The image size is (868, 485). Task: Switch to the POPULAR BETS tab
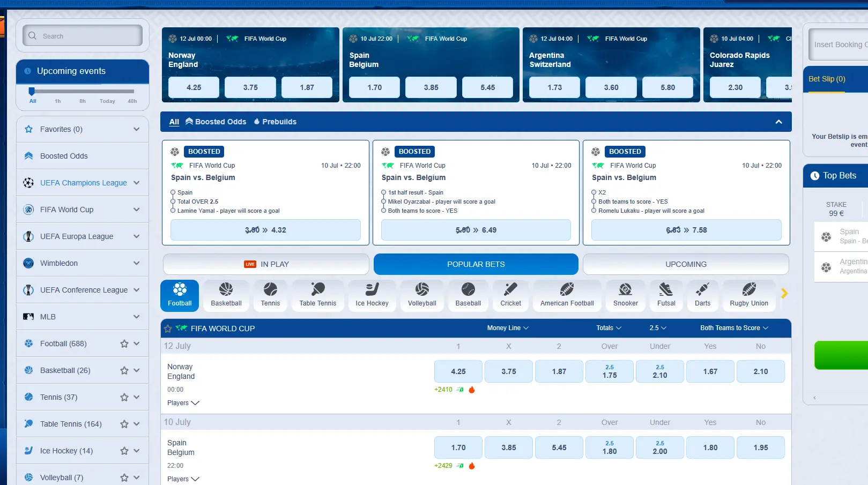tap(476, 264)
